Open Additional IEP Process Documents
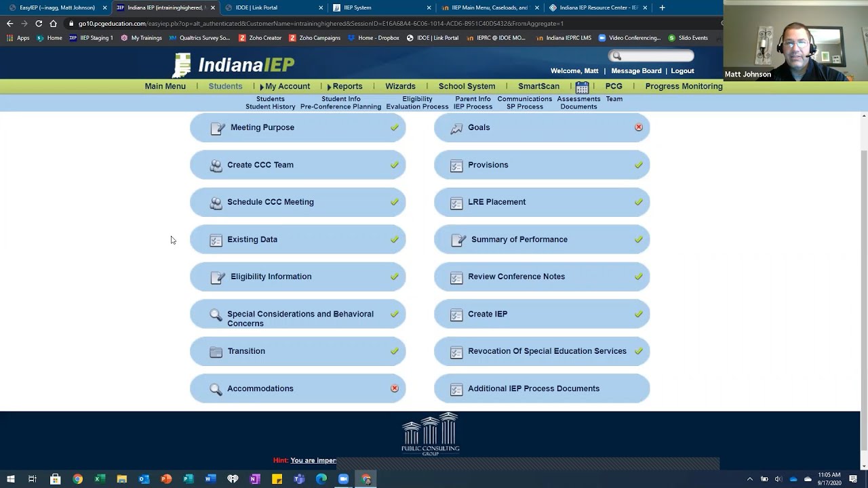This screenshot has width=868, height=488. point(542,388)
